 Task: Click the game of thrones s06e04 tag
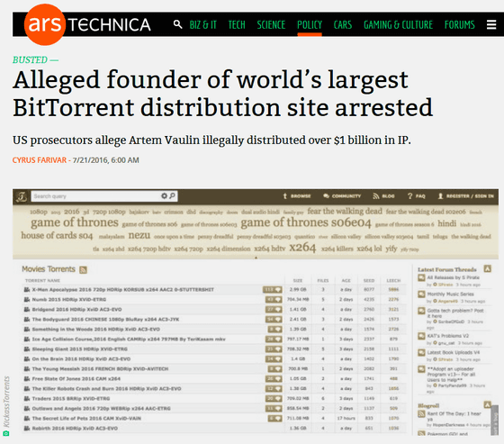306,222
